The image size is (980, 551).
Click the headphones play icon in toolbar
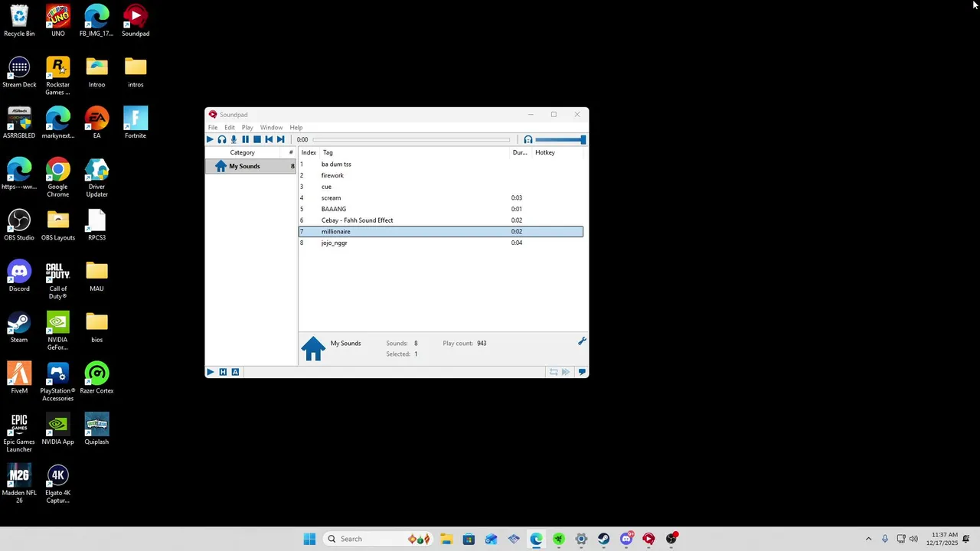pos(222,139)
